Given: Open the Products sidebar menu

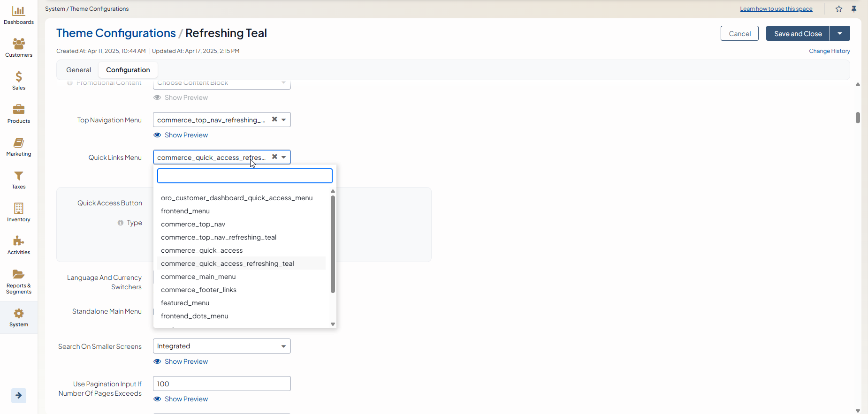Looking at the screenshot, I should (19, 114).
